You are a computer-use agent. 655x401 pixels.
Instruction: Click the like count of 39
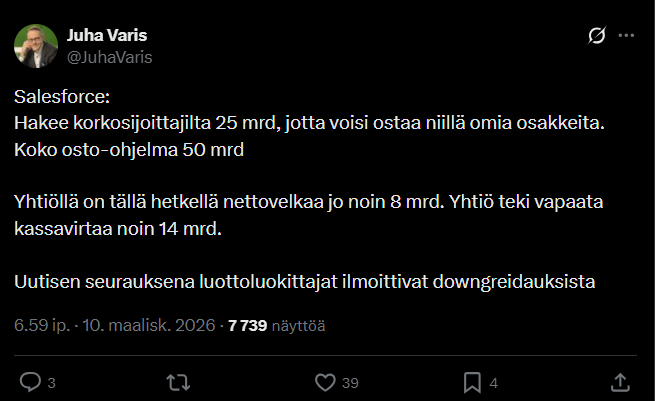[x=350, y=382]
